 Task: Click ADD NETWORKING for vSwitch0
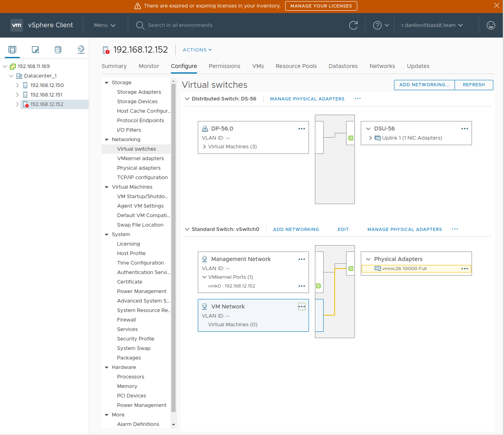click(296, 229)
